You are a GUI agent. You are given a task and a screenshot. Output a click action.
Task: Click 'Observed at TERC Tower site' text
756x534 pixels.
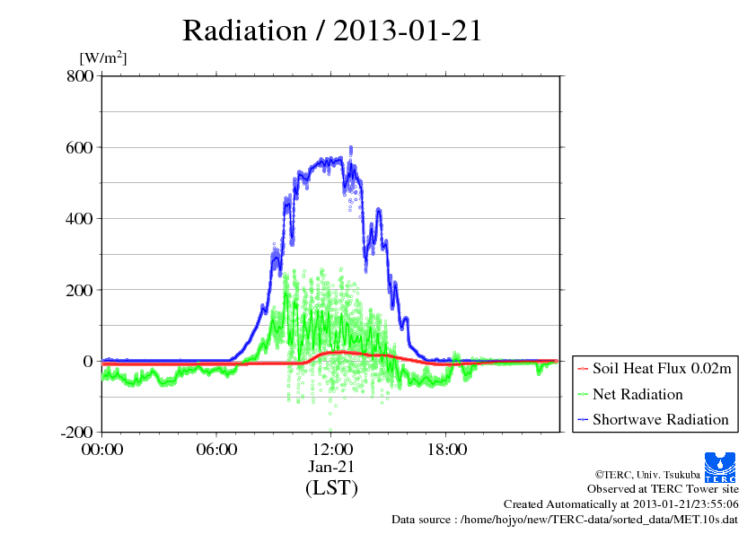coord(663,489)
